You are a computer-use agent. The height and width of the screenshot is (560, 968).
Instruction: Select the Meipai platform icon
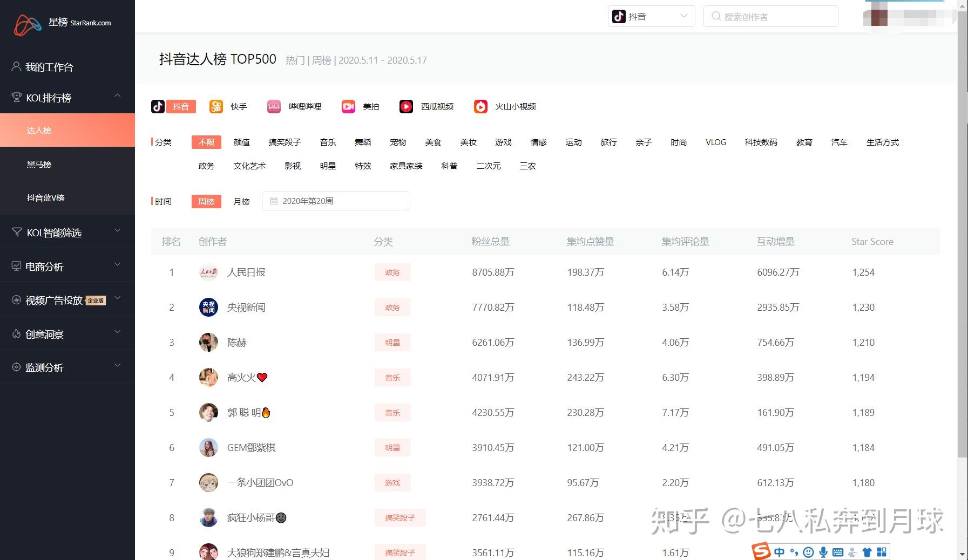pyautogui.click(x=348, y=107)
